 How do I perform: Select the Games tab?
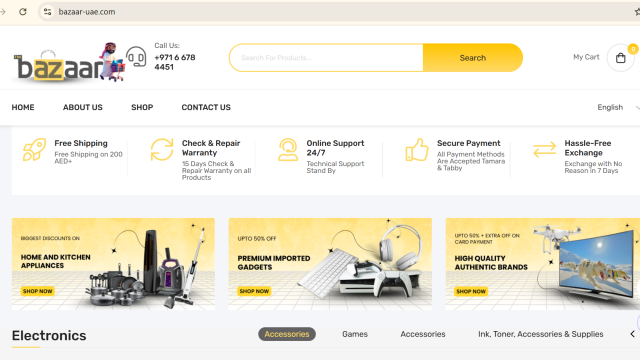pos(355,334)
